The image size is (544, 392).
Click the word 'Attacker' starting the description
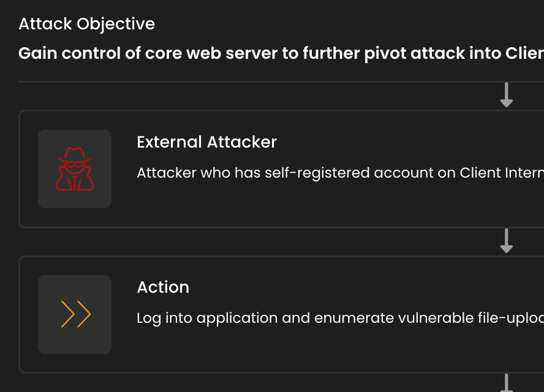(x=167, y=173)
